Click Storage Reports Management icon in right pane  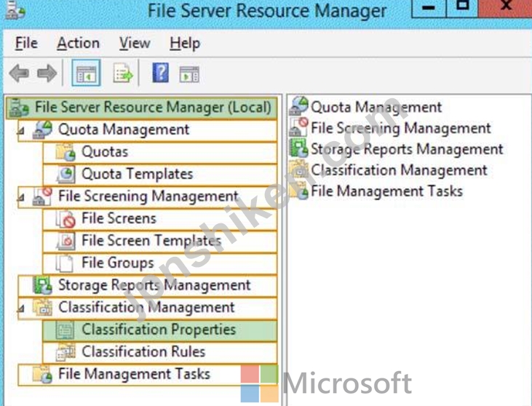pyautogui.click(x=298, y=149)
